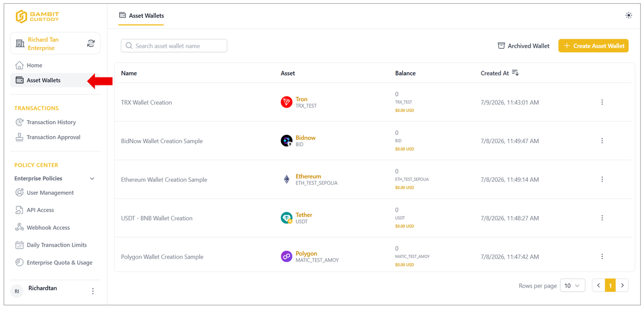The width and height of the screenshot is (644, 314).
Task: Open the Tron asset logo icon
Action: point(287,102)
